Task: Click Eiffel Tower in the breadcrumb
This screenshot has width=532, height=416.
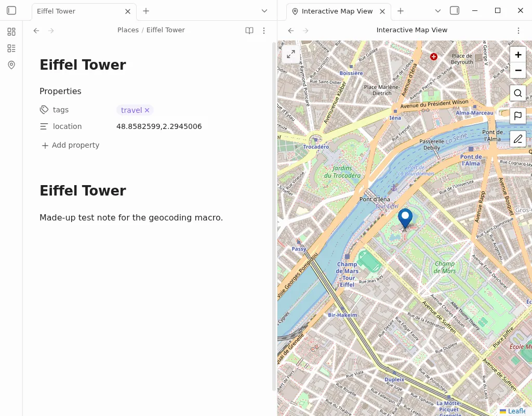Action: click(166, 30)
